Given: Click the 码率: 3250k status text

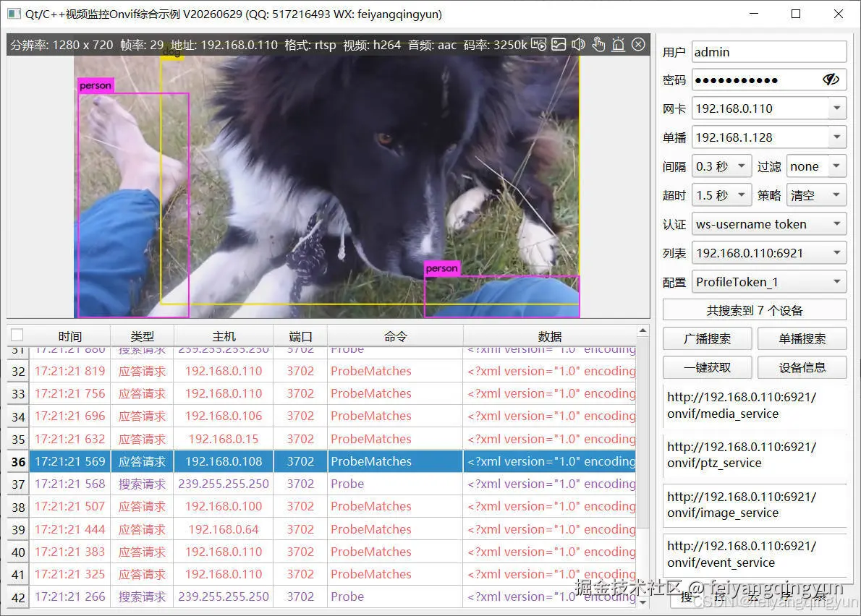Looking at the screenshot, I should point(495,45).
